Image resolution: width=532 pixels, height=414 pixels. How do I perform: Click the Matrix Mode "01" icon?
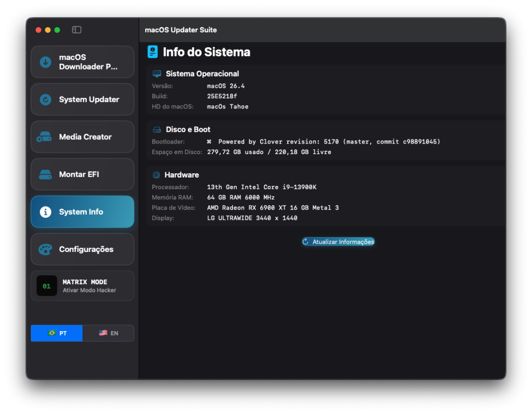click(x=46, y=286)
